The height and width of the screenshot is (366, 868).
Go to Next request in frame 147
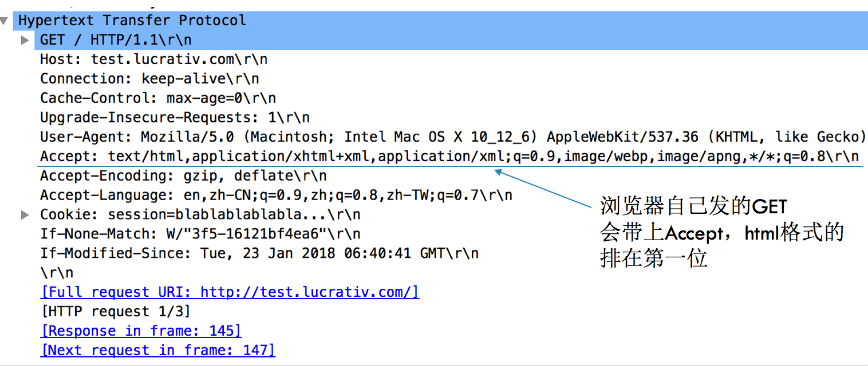157,351
